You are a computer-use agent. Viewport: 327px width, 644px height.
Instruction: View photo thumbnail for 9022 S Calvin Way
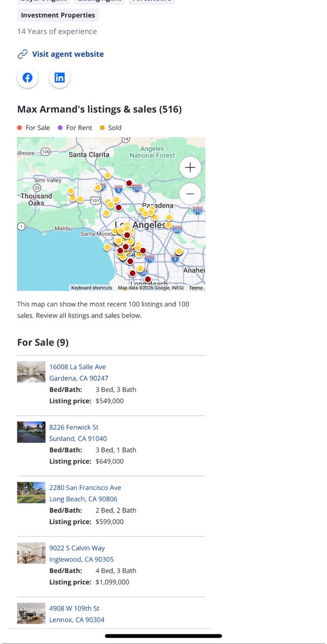pos(31,553)
